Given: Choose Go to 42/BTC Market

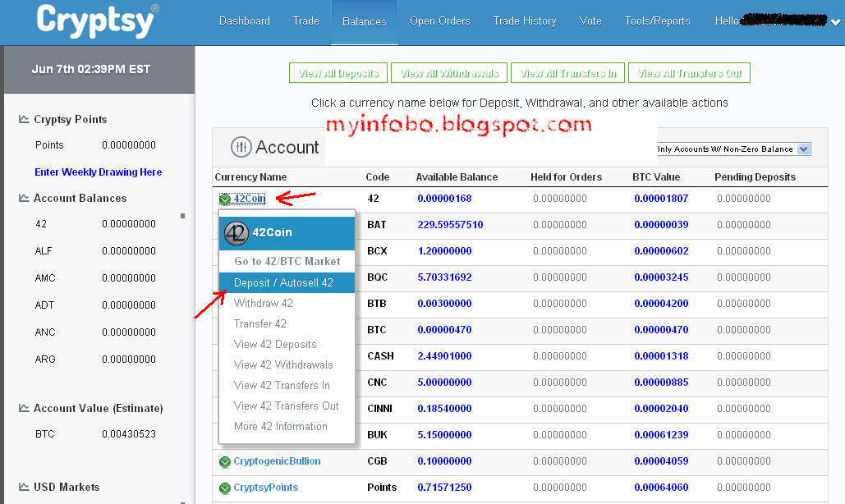Looking at the screenshot, I should (287, 261).
